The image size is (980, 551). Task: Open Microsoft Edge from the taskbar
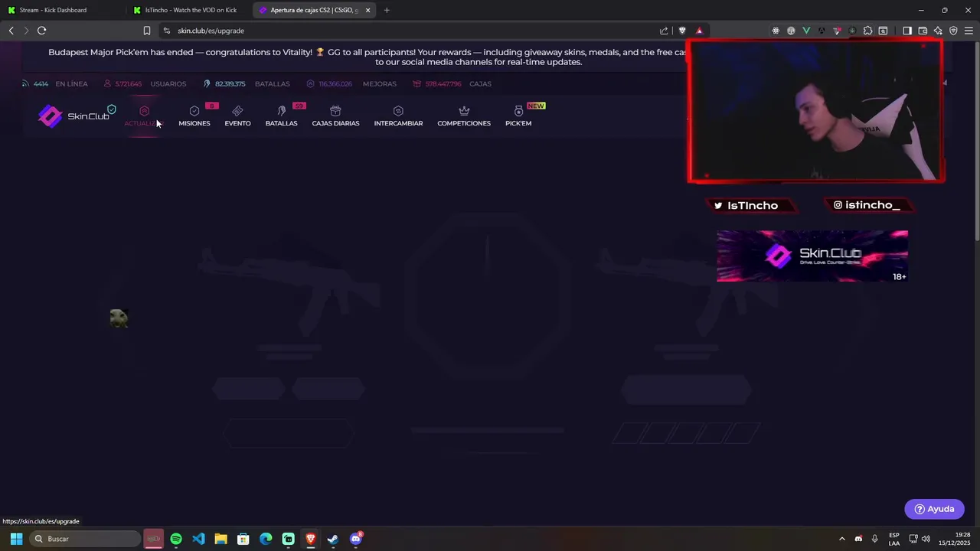(x=266, y=539)
